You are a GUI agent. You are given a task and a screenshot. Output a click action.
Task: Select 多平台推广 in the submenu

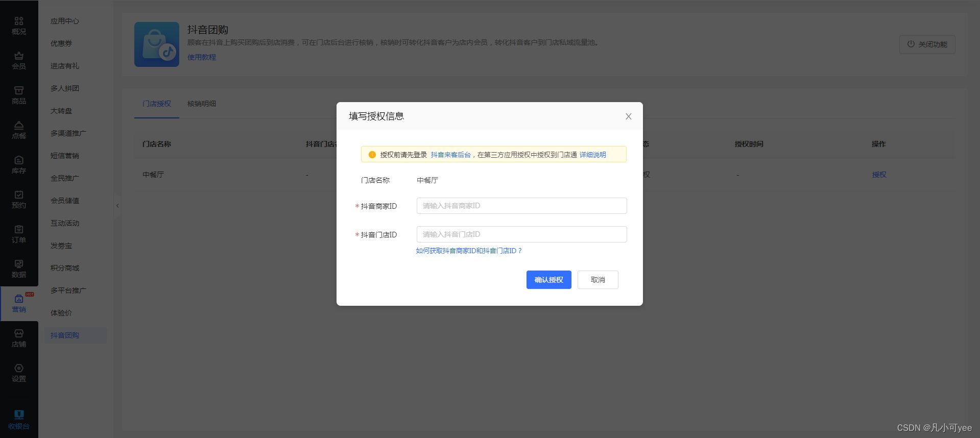[x=68, y=290]
